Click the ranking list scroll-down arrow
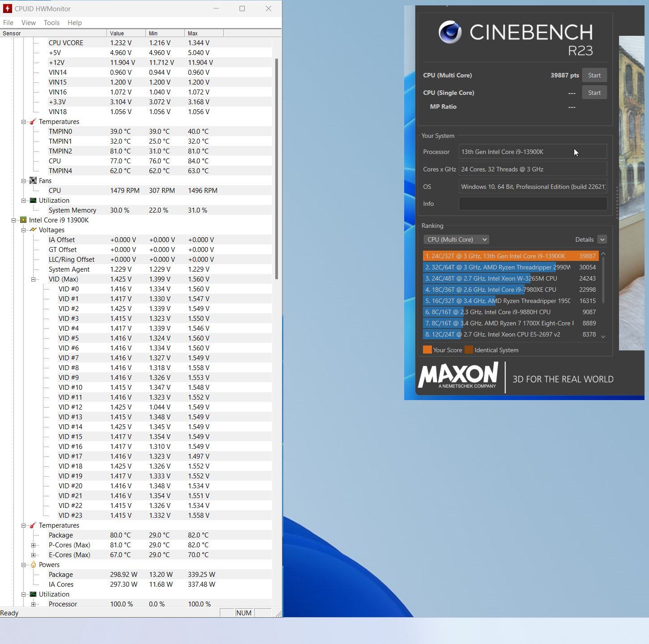This screenshot has height=644, width=649. tap(603, 337)
